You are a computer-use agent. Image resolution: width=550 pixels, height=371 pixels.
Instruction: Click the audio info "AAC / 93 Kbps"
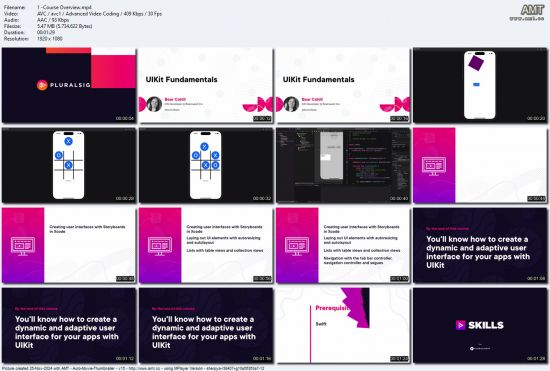(x=53, y=20)
